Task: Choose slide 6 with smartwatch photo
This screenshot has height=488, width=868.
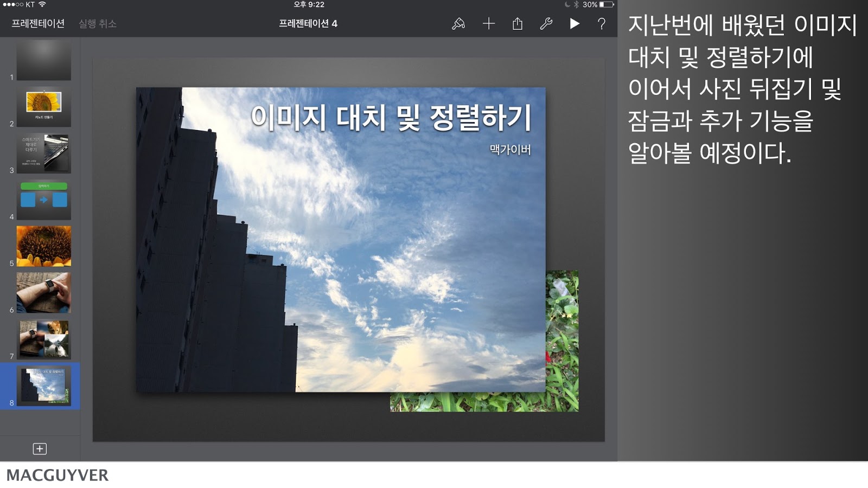Action: tap(44, 293)
